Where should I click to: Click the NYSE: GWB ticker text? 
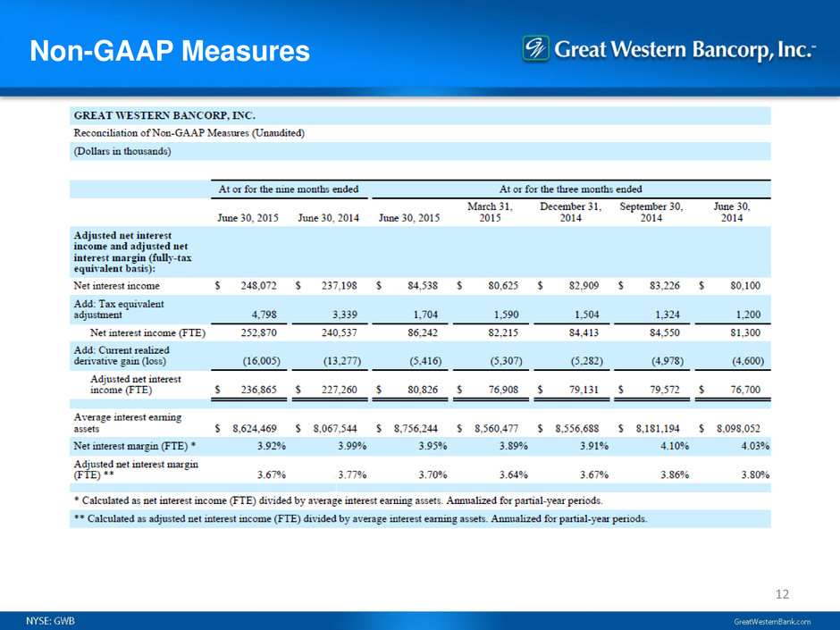pyautogui.click(x=50, y=621)
